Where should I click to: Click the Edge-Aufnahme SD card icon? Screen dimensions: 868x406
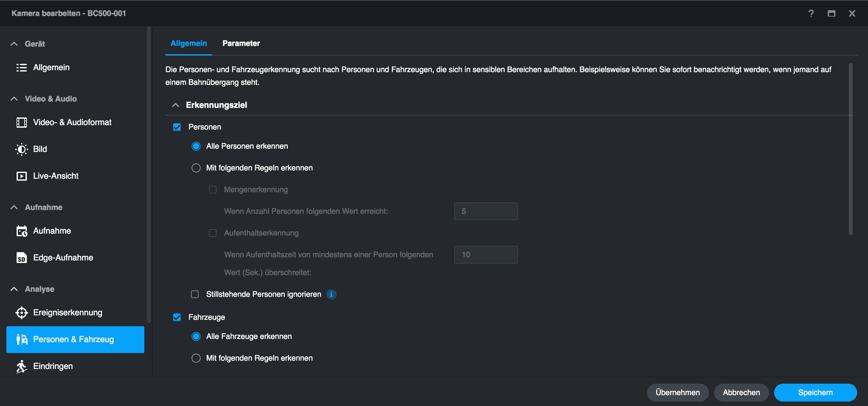[x=22, y=258]
